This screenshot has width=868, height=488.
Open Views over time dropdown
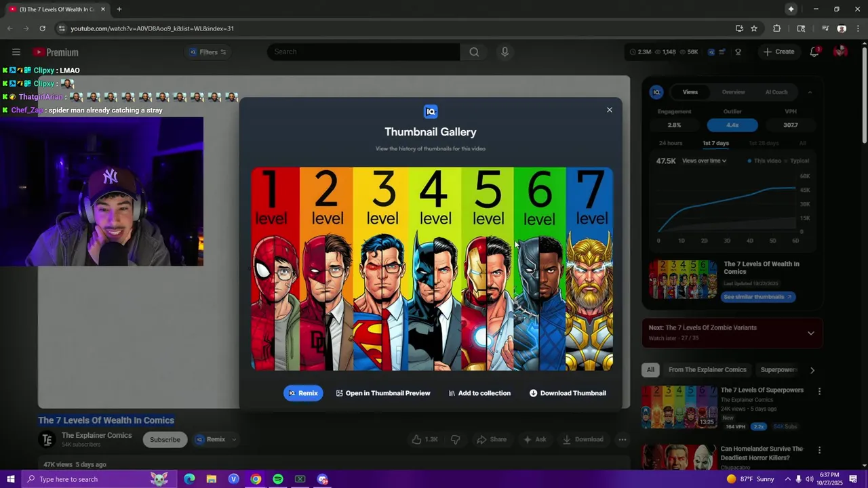[705, 161]
